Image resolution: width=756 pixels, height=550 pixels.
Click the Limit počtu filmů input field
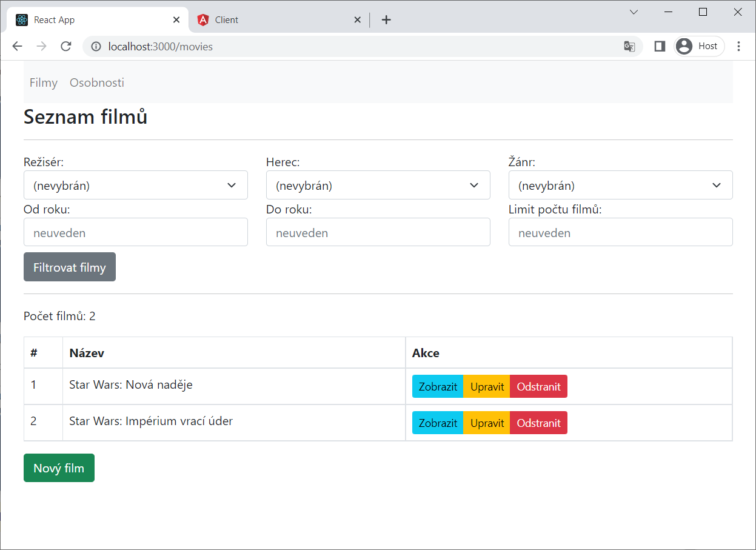tap(620, 232)
